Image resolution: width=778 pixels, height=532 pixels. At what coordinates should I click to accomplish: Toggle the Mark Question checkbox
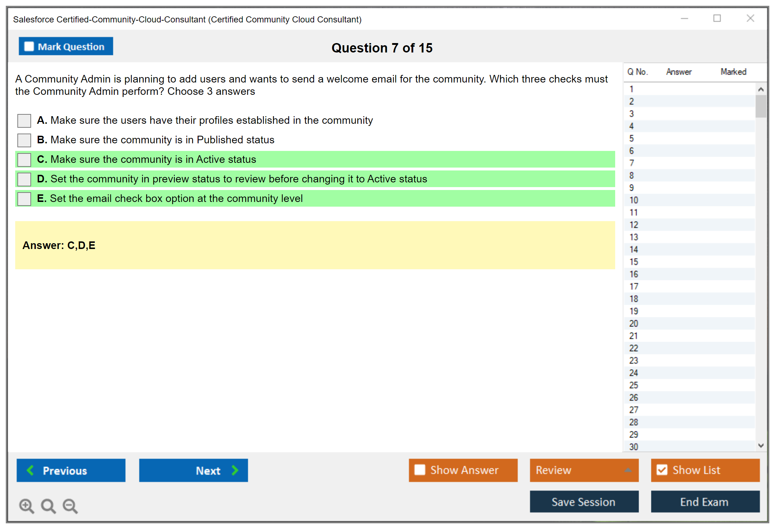pyautogui.click(x=29, y=46)
